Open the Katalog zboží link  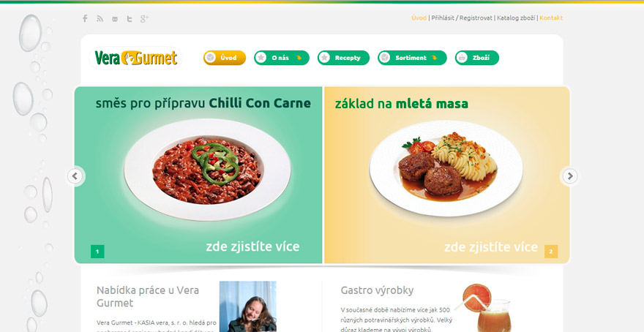pyautogui.click(x=516, y=18)
